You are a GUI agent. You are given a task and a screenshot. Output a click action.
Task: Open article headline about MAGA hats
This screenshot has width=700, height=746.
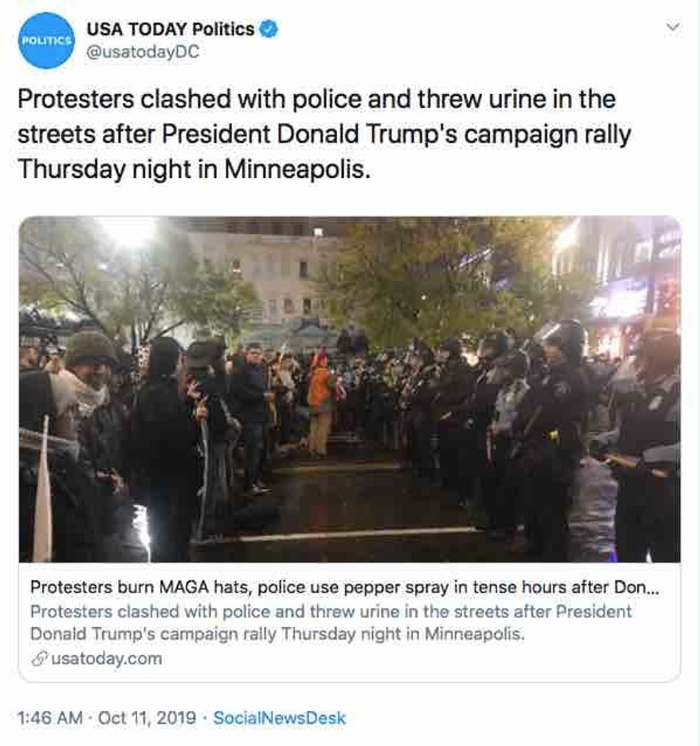pos(344,587)
